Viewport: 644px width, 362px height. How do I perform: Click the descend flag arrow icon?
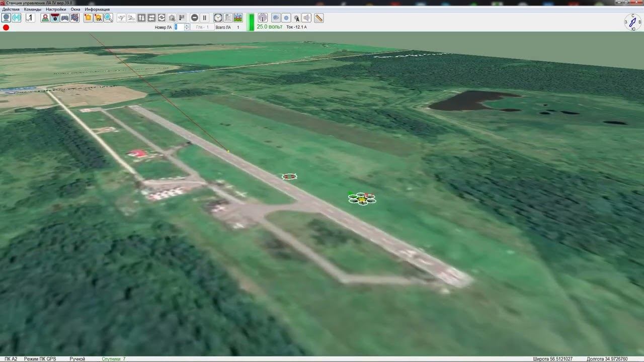[x=182, y=18]
